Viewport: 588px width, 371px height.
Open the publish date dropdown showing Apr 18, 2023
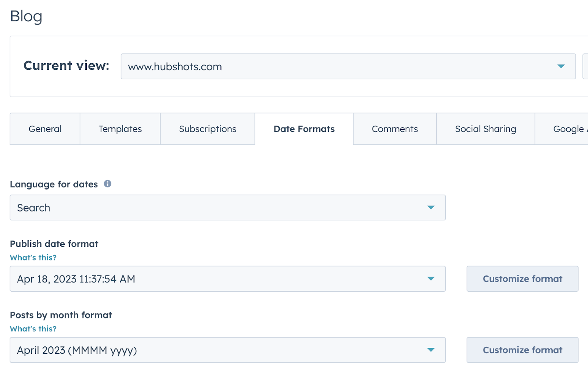pyautogui.click(x=220, y=279)
